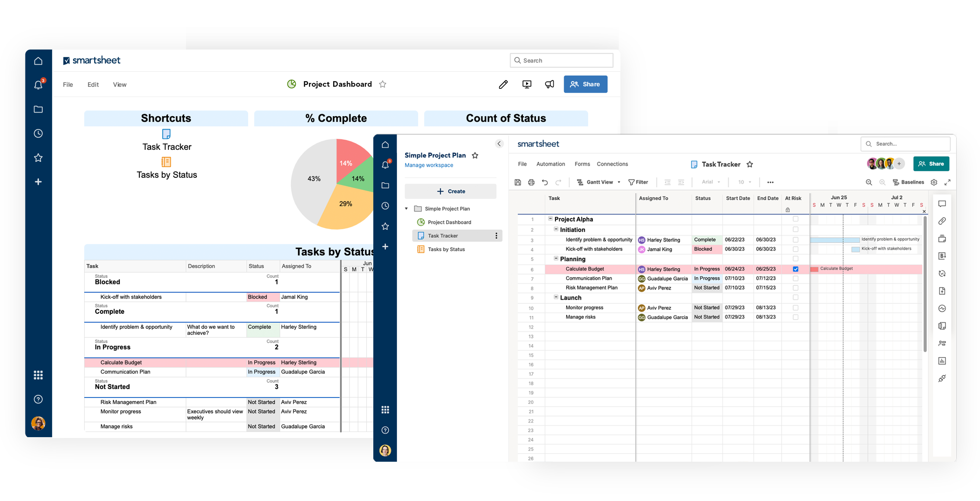
Task: Open the font size 10 dropdown
Action: (x=744, y=182)
